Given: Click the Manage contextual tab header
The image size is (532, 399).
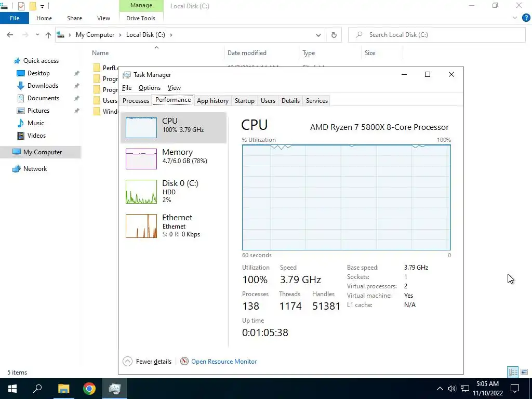Looking at the screenshot, I should point(141,6).
